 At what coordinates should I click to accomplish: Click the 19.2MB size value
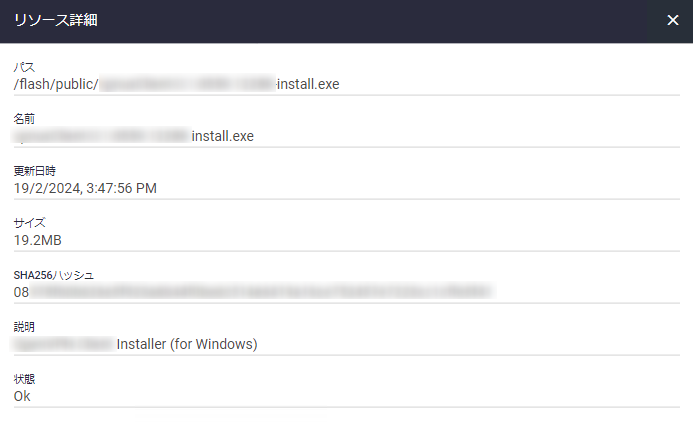coord(38,240)
